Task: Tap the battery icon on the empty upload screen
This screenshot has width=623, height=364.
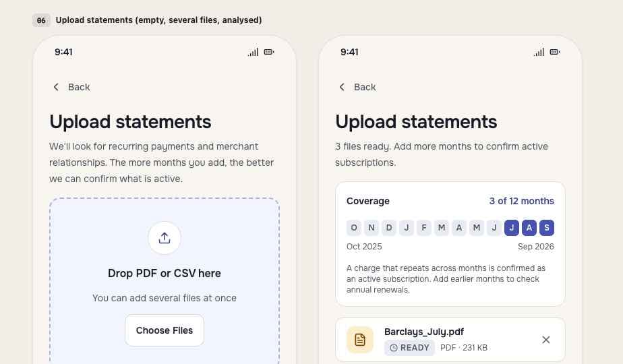Action: click(x=269, y=52)
